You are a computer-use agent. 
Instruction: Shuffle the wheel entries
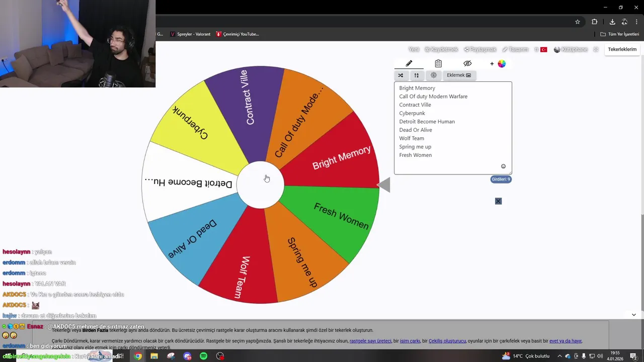(x=400, y=75)
